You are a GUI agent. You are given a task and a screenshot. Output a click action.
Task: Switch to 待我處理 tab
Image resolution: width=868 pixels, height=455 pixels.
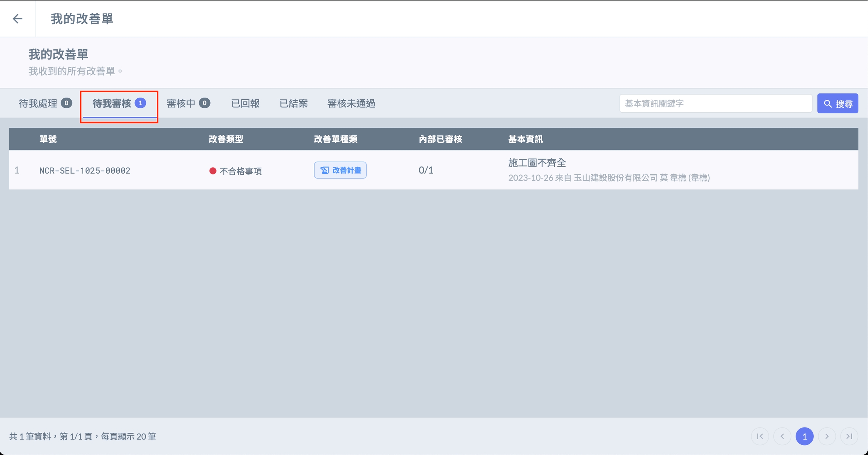[45, 103]
